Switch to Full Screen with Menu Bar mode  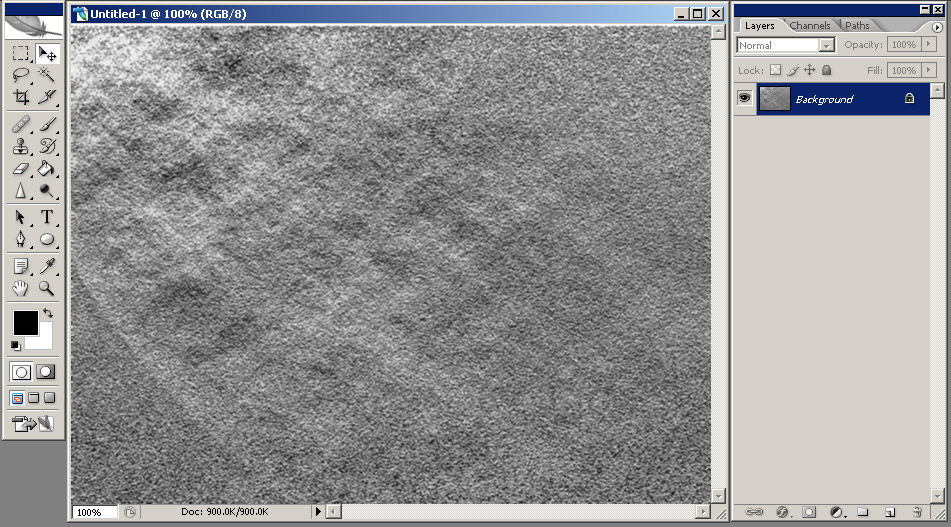click(x=34, y=398)
